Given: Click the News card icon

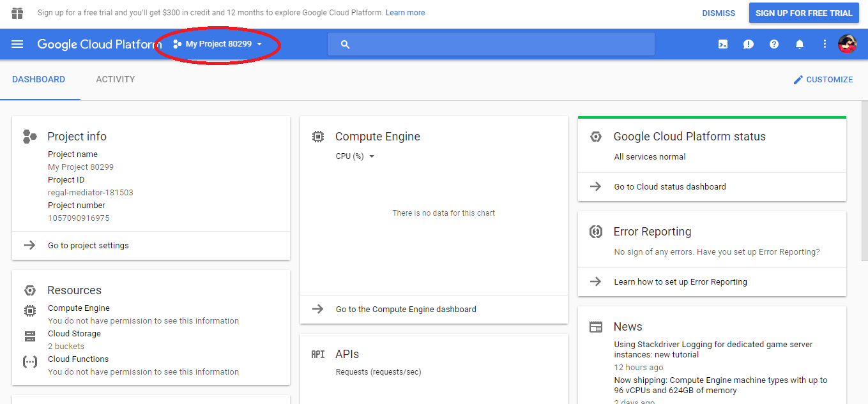Looking at the screenshot, I should [595, 327].
